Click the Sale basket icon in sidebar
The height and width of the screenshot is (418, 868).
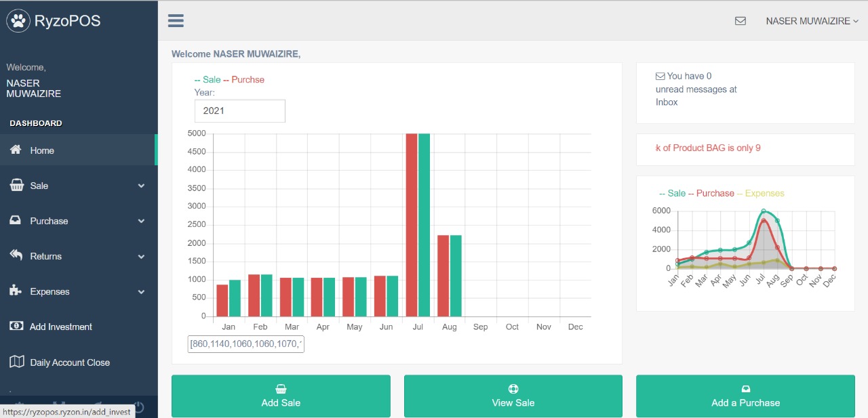[16, 186]
